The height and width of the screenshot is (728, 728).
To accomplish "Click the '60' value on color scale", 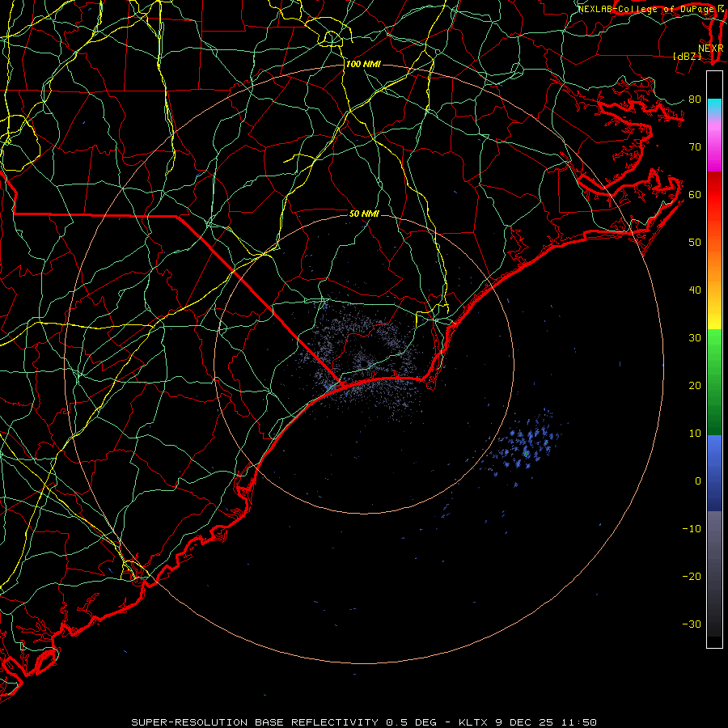I will click(x=695, y=194).
